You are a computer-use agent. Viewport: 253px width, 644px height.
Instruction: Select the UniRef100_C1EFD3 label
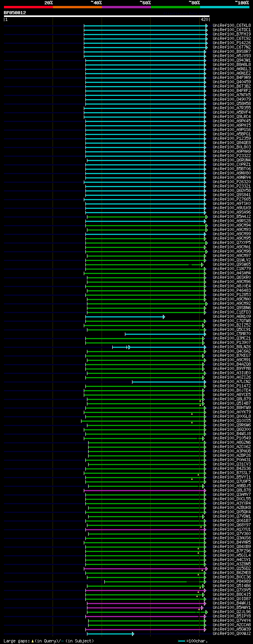click(232, 312)
